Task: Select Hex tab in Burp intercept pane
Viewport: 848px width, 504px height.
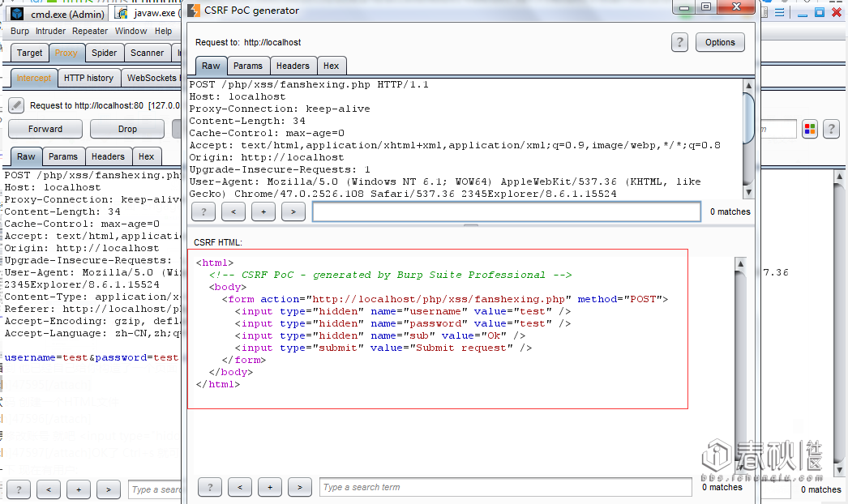Action: 146,156
